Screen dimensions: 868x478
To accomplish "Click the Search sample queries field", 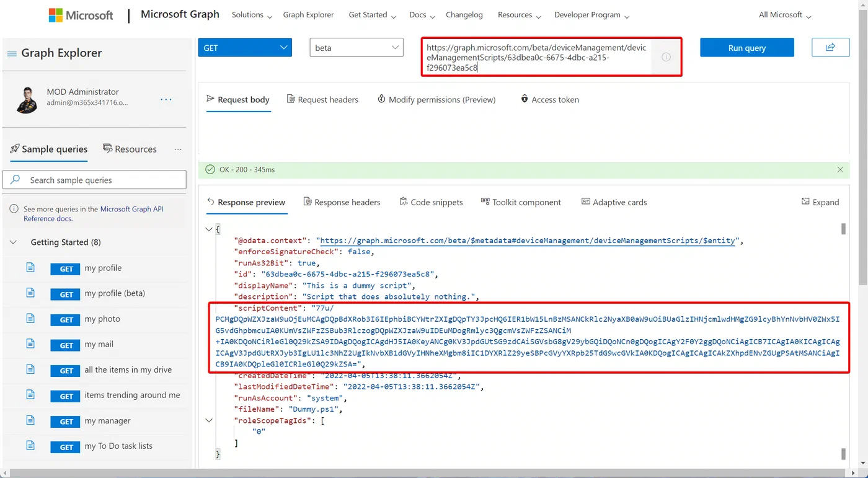I will click(x=95, y=180).
